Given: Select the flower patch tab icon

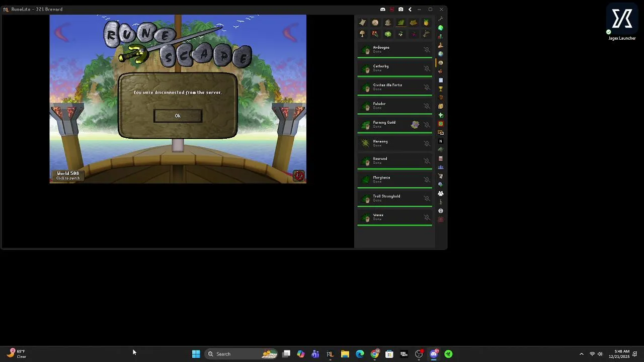Looking at the screenshot, I should tap(375, 34).
